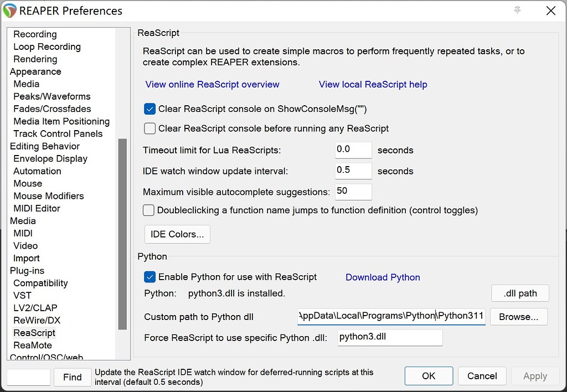The image size is (567, 392).
Task: Enable Clear ReaScript console before running any ReaScript
Action: click(150, 128)
